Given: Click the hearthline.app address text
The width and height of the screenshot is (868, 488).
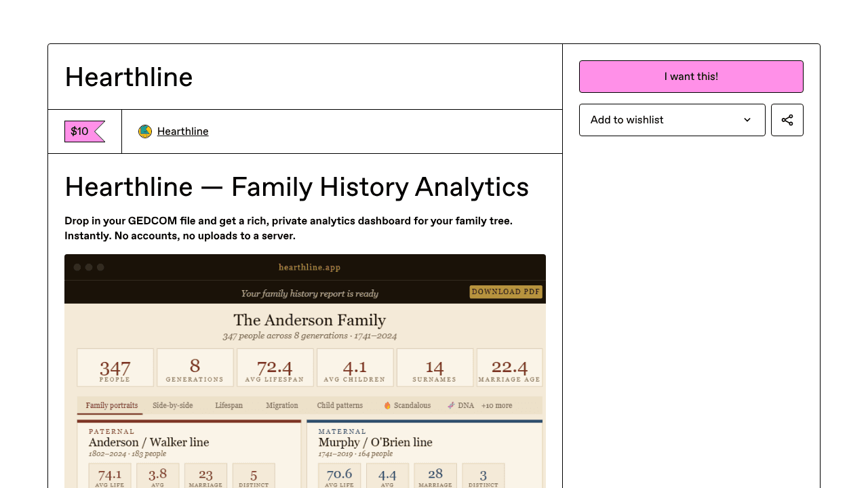Looking at the screenshot, I should [309, 267].
